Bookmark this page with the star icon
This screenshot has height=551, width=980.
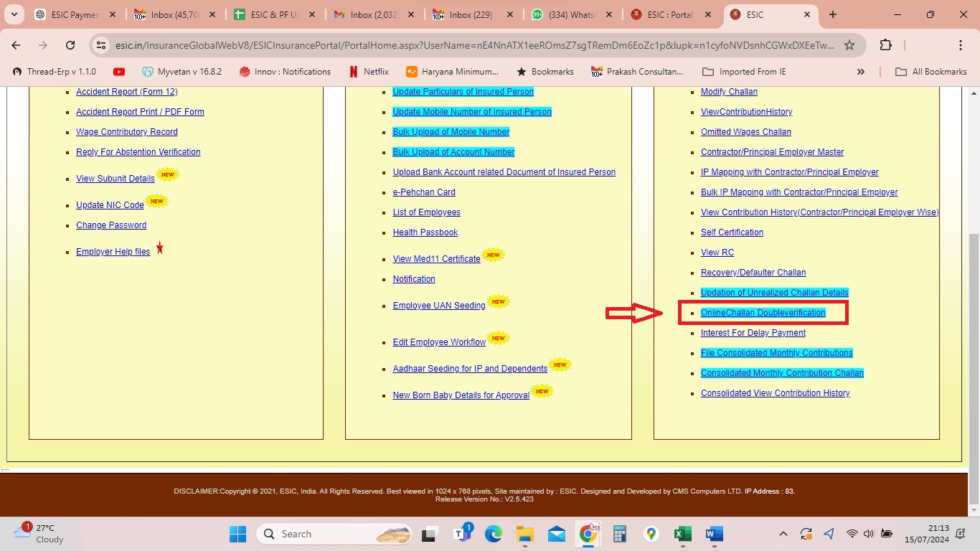pos(849,45)
